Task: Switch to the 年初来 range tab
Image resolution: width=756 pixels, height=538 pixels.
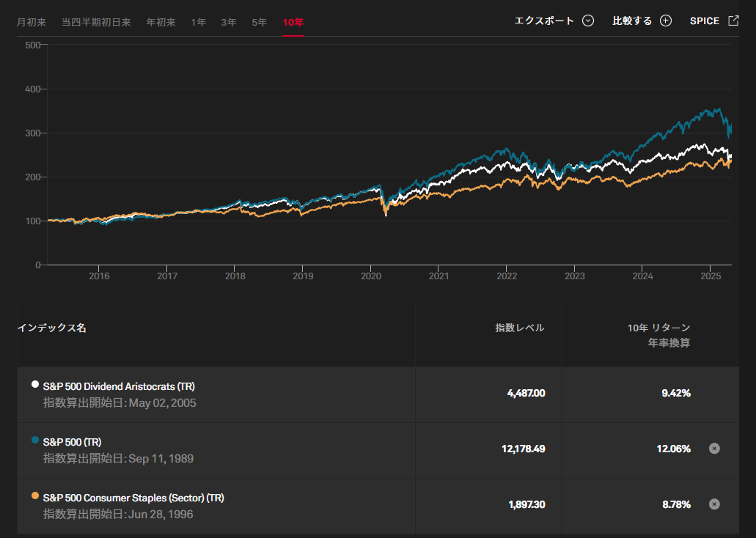Action: point(161,22)
